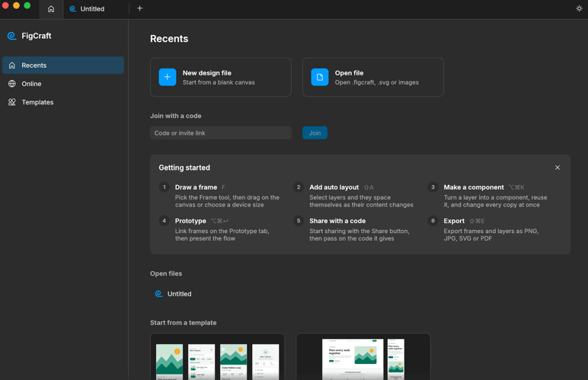588x380 pixels.
Task: Select the Draw a frame step
Action: [x=221, y=196]
